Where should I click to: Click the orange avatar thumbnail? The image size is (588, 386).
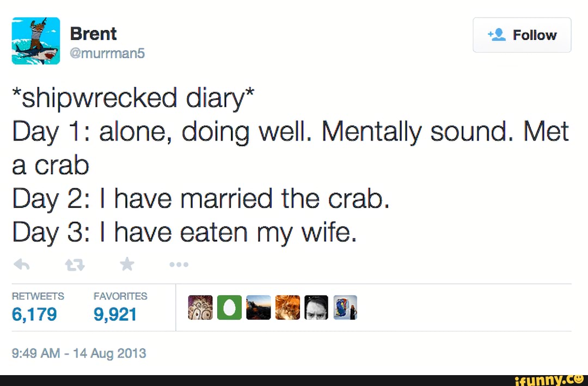point(287,308)
